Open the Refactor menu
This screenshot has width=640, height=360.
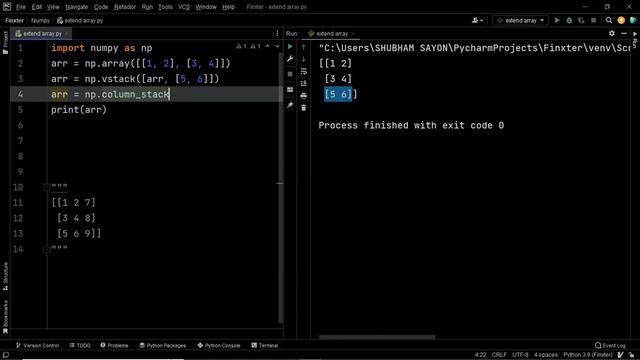click(x=125, y=7)
